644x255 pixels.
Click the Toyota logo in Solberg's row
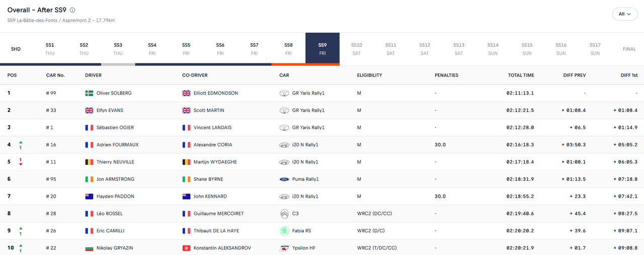[284, 93]
